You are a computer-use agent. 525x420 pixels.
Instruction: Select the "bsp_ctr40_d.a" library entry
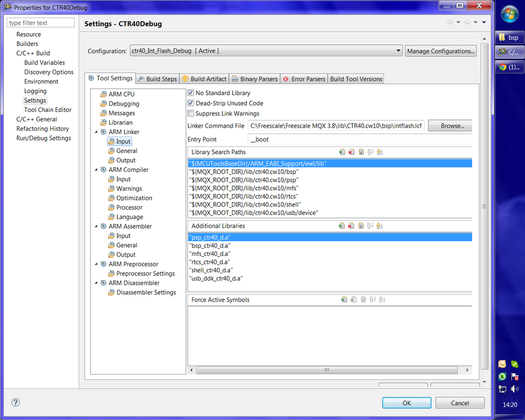[x=210, y=245]
